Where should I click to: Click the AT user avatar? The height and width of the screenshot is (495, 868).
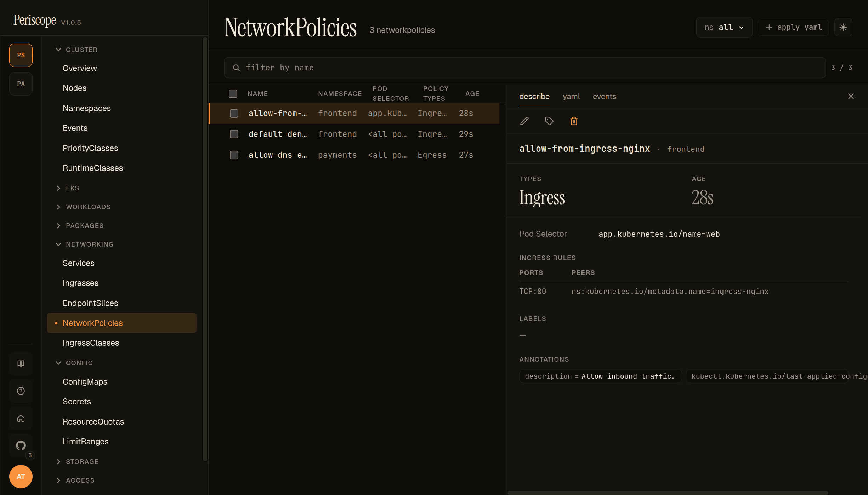point(21,477)
